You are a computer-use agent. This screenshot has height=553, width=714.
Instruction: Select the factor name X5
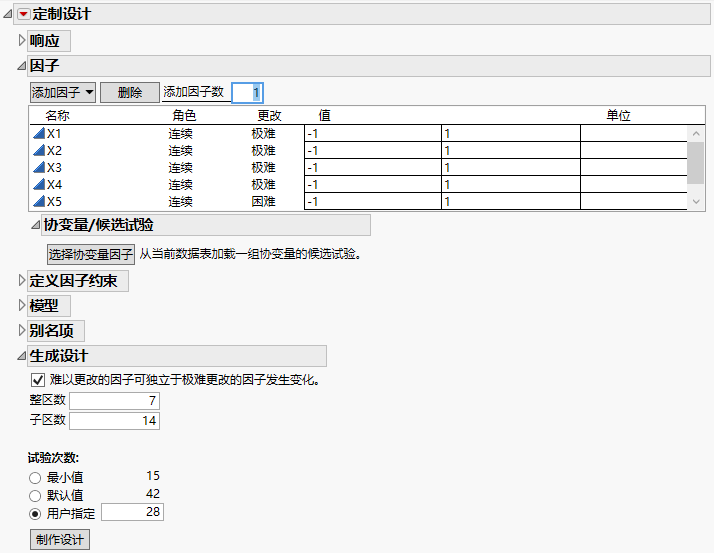point(54,201)
